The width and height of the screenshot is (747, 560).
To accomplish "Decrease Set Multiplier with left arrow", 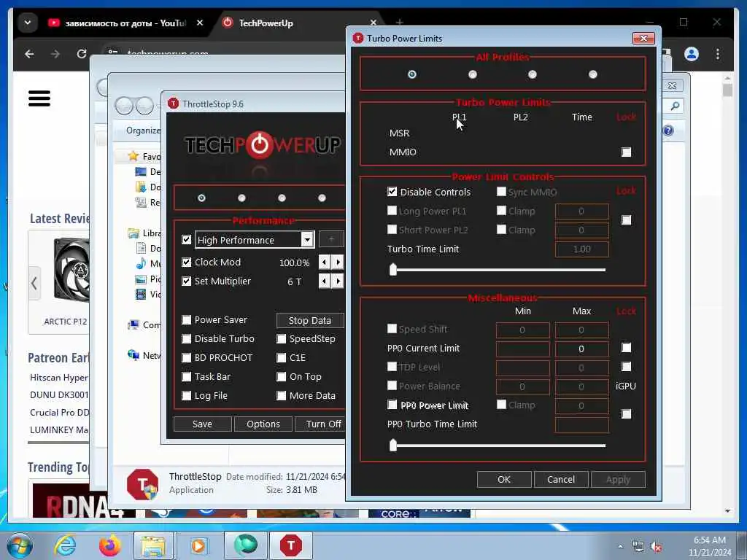I will pos(324,281).
